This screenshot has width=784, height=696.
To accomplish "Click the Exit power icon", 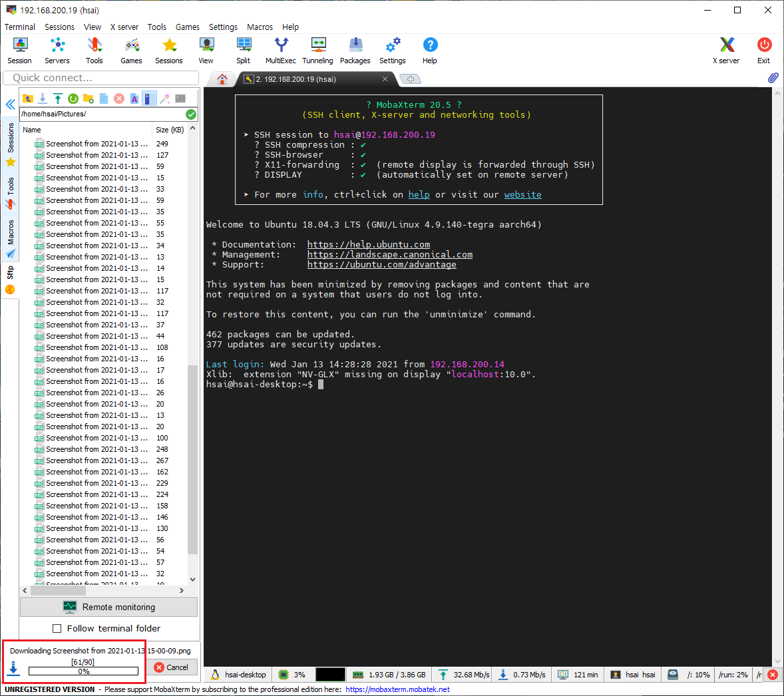I will (x=763, y=51).
